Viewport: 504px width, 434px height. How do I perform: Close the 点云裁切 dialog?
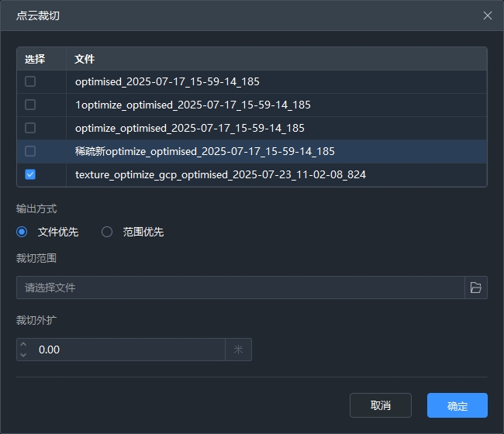click(x=487, y=15)
